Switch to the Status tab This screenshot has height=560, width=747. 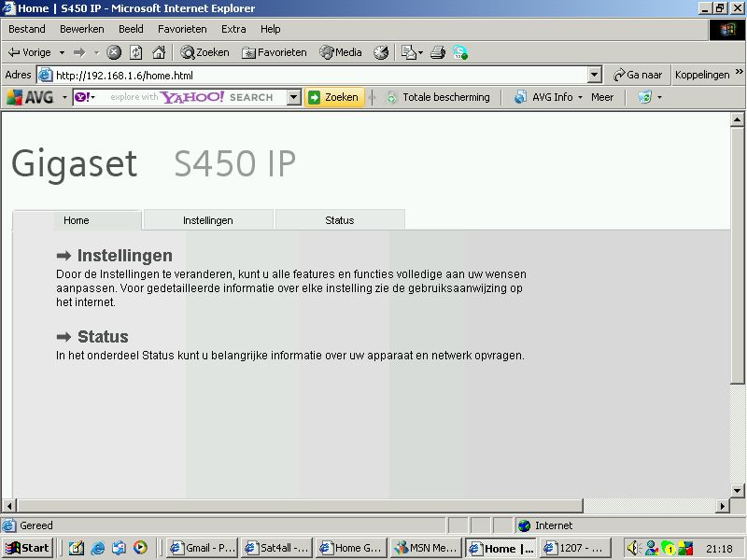340,220
